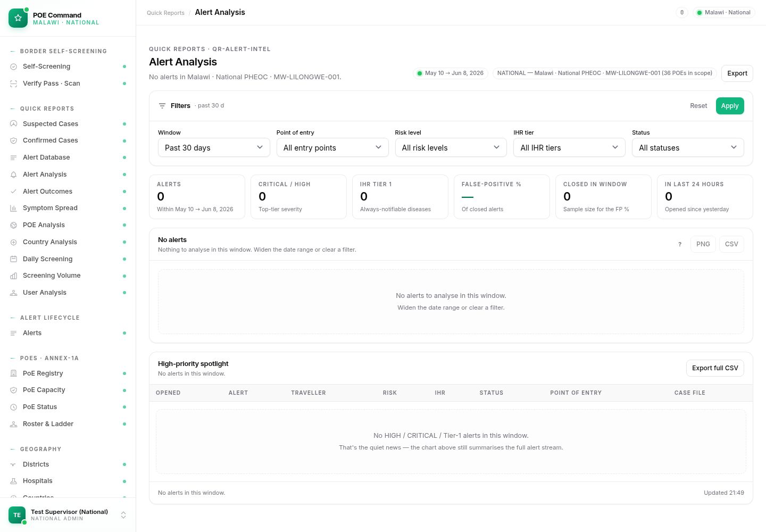Click the Quick Reports breadcrumb link
Viewport: 766px width, 532px height.
point(165,13)
